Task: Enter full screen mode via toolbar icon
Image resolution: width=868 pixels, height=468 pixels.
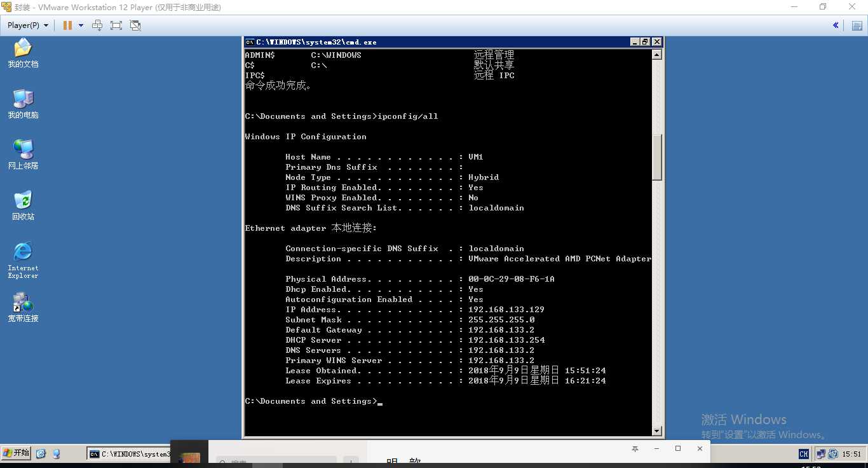Action: [x=116, y=25]
